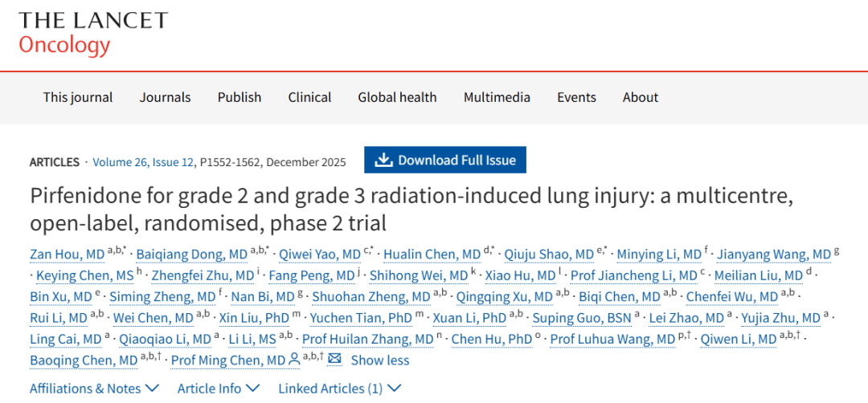Open the Linked Articles (1) dropdown
This screenshot has height=403, width=868.
pyautogui.click(x=339, y=389)
